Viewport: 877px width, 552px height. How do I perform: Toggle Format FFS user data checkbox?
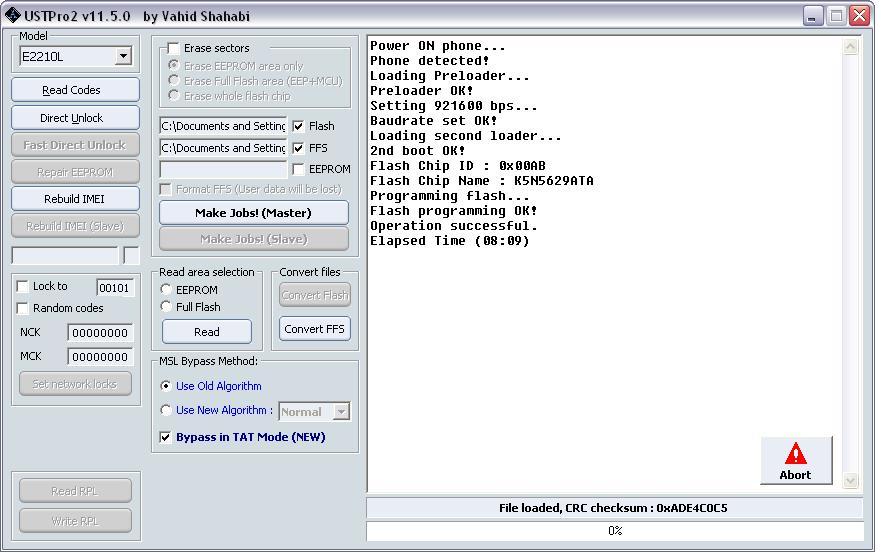(165, 189)
